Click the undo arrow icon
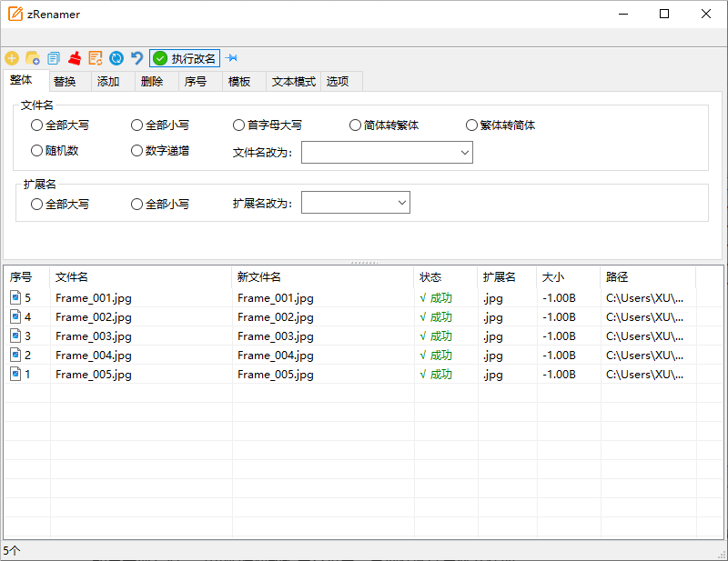The width and height of the screenshot is (728, 561). coord(137,58)
